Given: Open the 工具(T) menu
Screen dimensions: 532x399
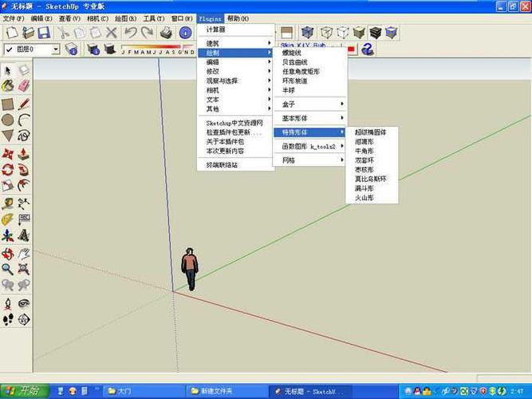Looking at the screenshot, I should (x=154, y=18).
